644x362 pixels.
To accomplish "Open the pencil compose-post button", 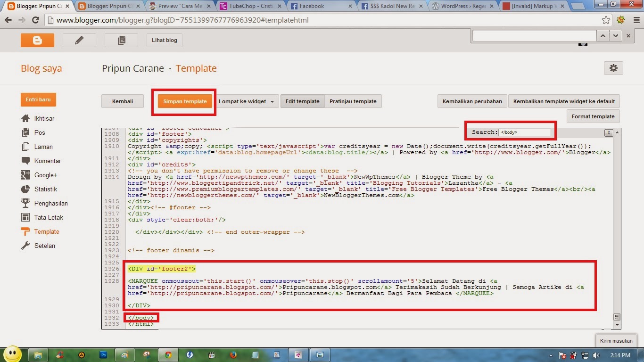I will pos(79,40).
